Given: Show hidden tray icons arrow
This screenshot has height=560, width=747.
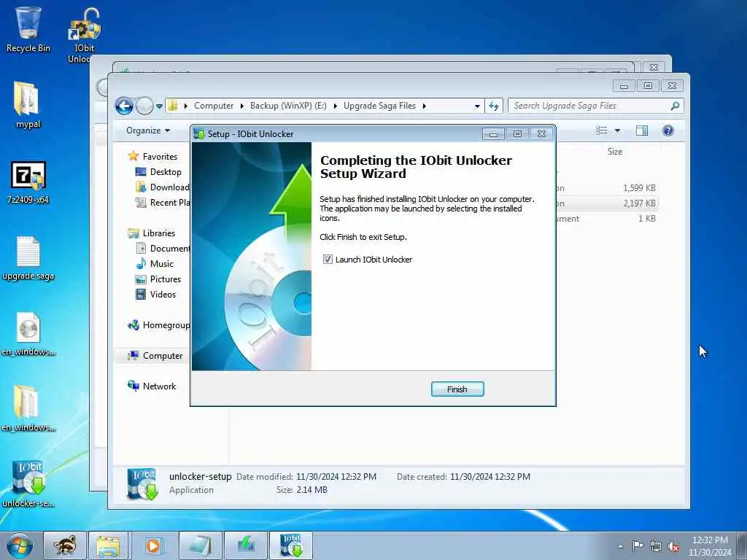Looking at the screenshot, I should [620, 546].
